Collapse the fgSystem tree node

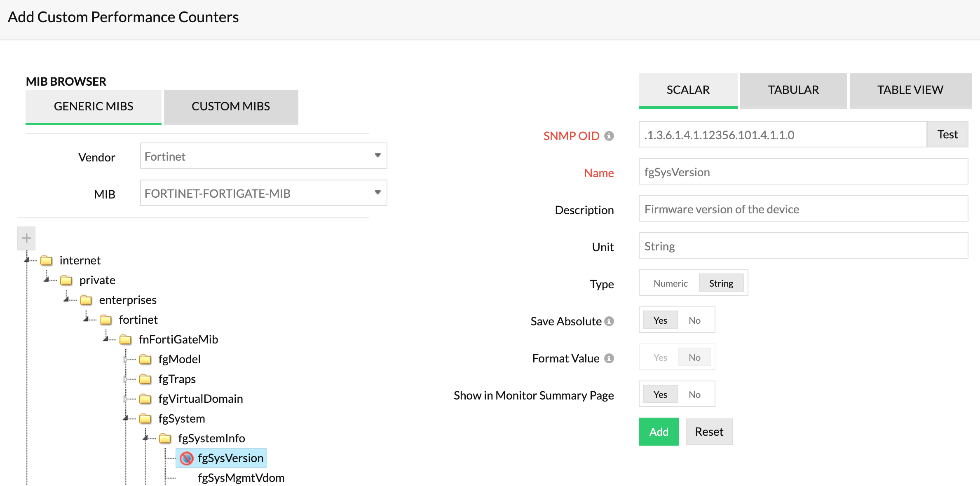tap(126, 418)
